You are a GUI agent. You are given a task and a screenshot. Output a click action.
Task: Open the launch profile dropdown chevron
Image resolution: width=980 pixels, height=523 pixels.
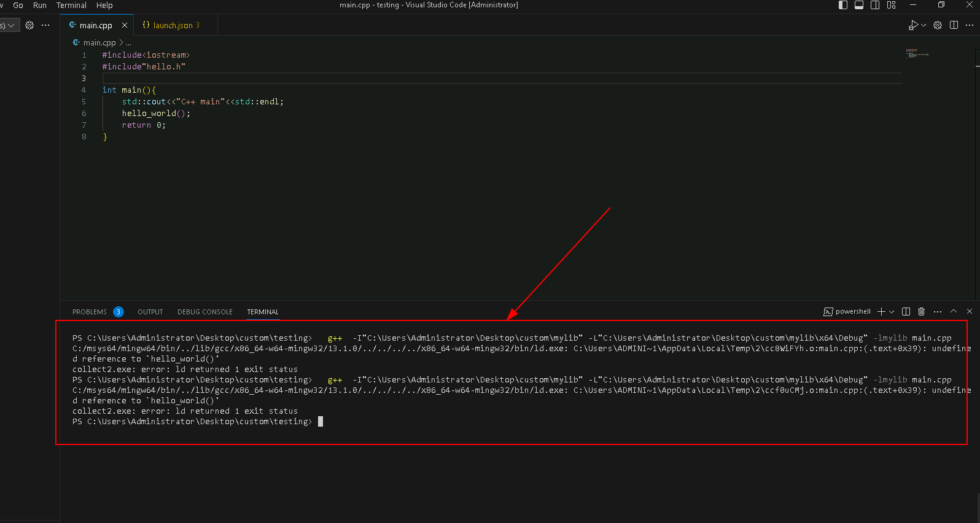point(892,312)
